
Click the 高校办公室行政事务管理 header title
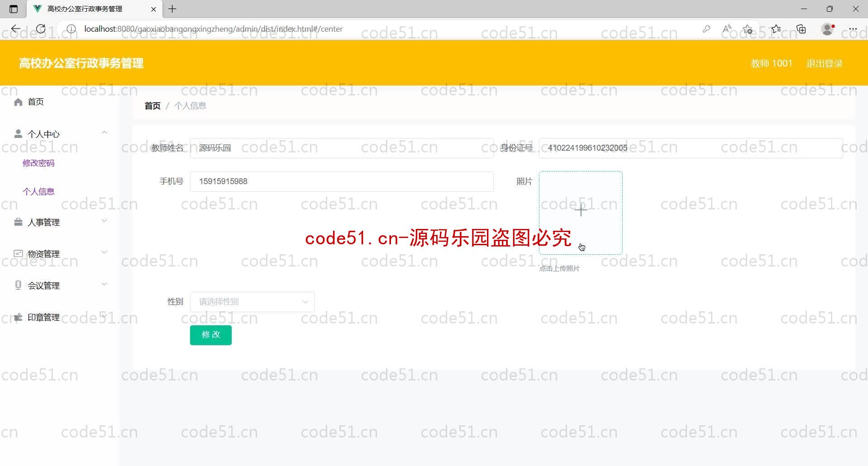point(81,63)
